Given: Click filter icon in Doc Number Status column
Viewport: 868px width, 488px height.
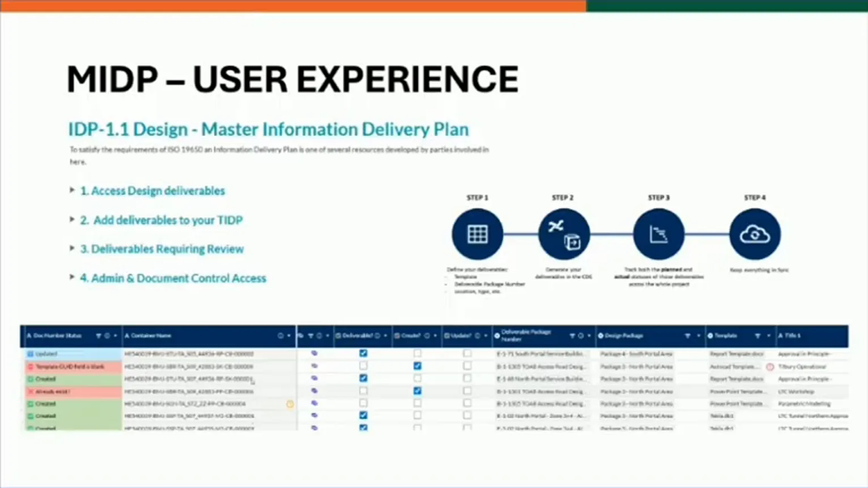Looking at the screenshot, I should pyautogui.click(x=99, y=336).
